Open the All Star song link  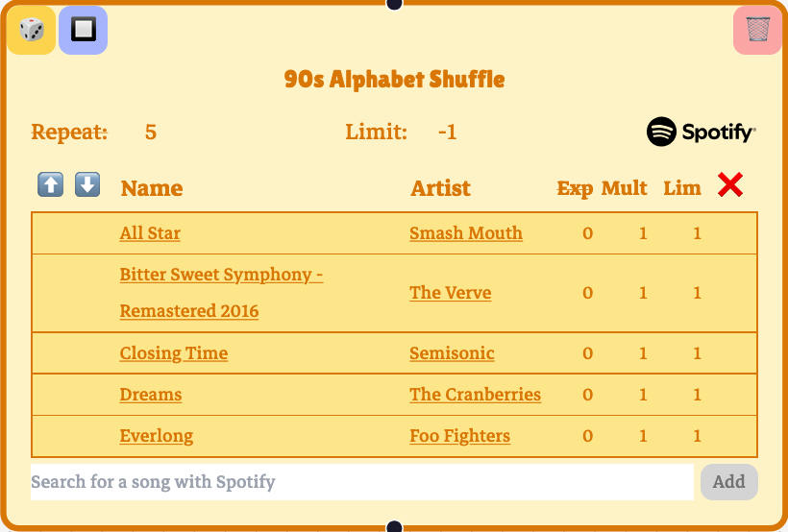click(150, 233)
